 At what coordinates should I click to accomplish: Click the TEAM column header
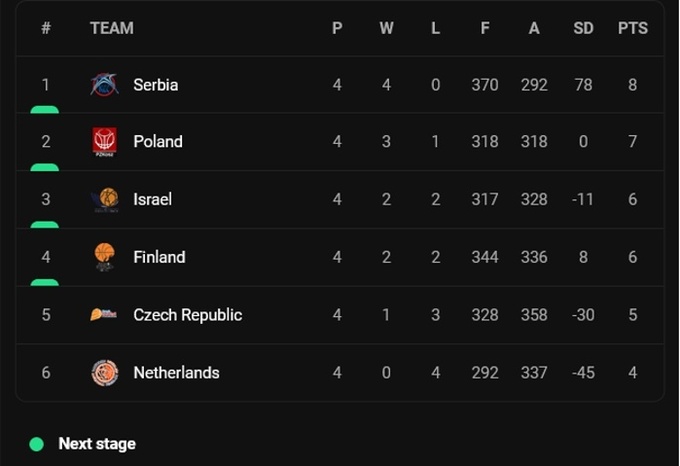coord(111,28)
